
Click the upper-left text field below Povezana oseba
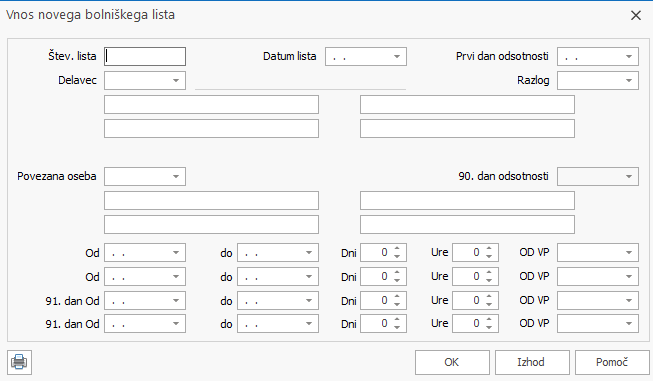point(211,201)
